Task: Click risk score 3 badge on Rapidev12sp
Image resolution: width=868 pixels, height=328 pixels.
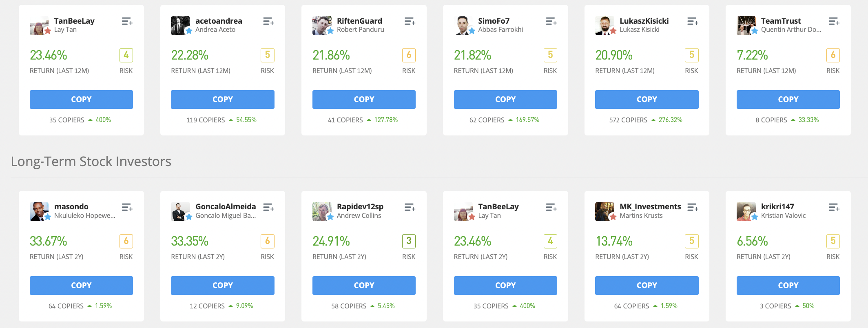Action: (x=409, y=241)
